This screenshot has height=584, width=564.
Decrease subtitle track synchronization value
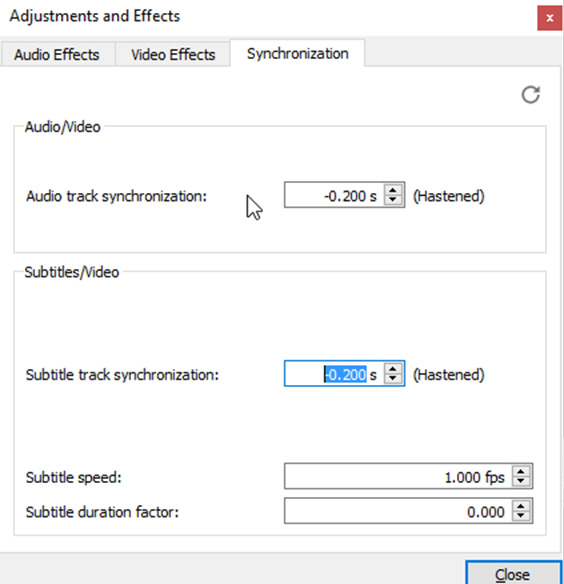393,378
